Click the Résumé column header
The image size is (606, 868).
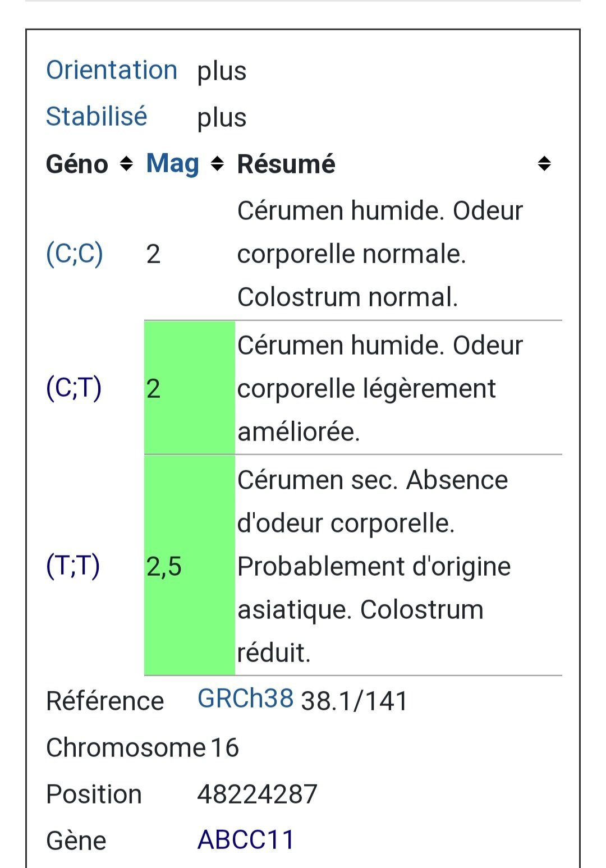[286, 164]
